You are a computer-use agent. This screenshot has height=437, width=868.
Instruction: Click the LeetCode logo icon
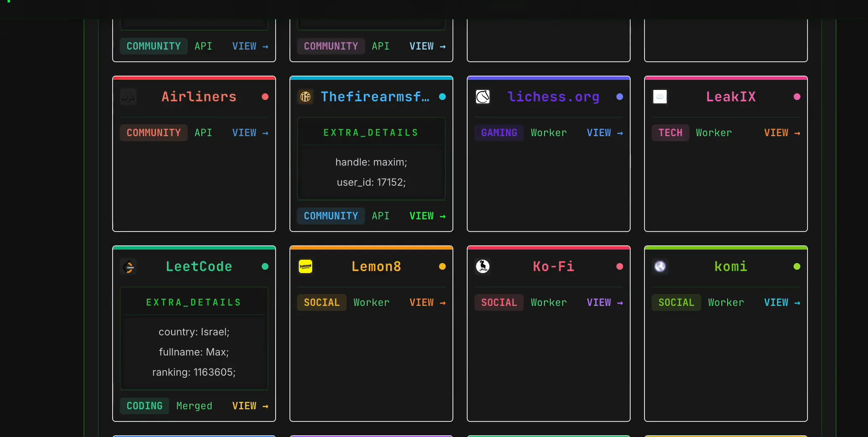coord(128,267)
